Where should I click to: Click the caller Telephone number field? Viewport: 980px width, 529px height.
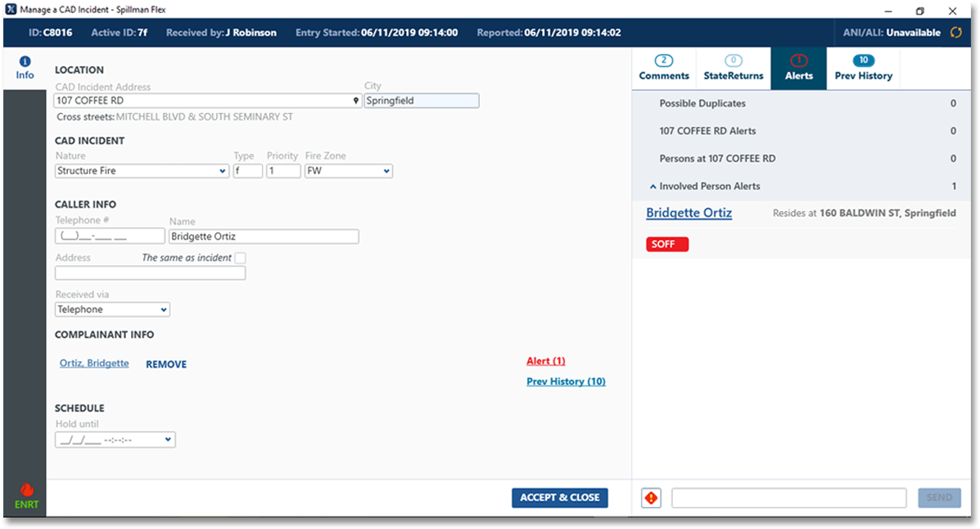tap(110, 237)
